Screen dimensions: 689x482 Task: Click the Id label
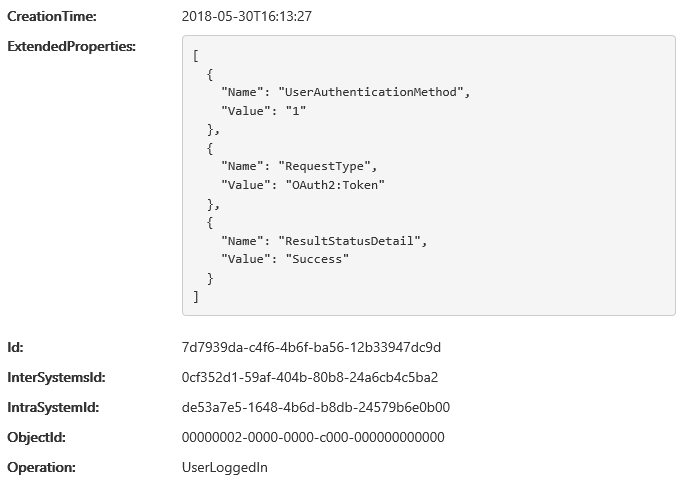[15, 347]
